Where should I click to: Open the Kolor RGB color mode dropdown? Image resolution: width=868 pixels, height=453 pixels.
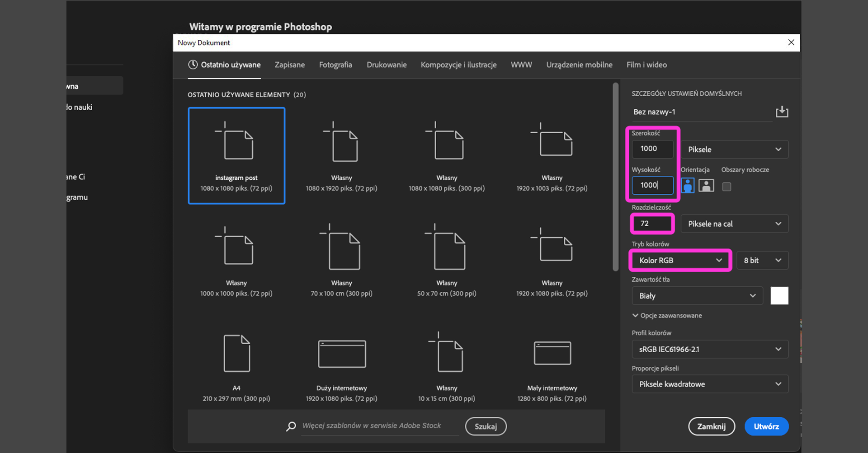[x=680, y=260]
